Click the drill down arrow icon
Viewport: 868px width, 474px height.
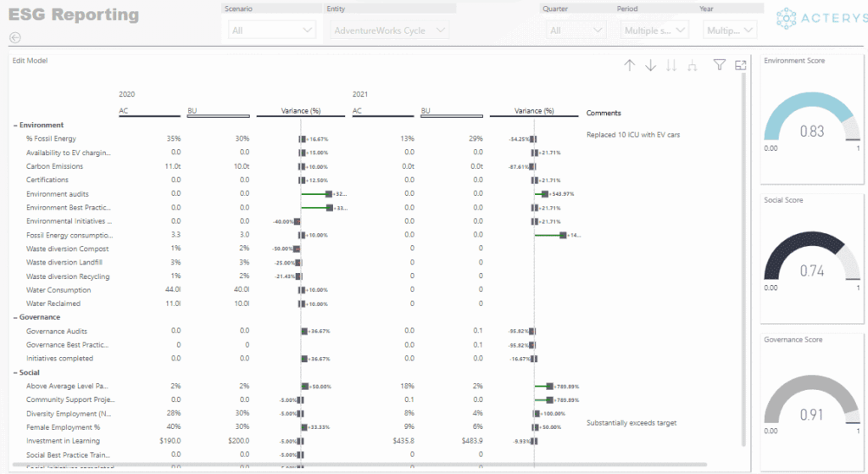[650, 65]
